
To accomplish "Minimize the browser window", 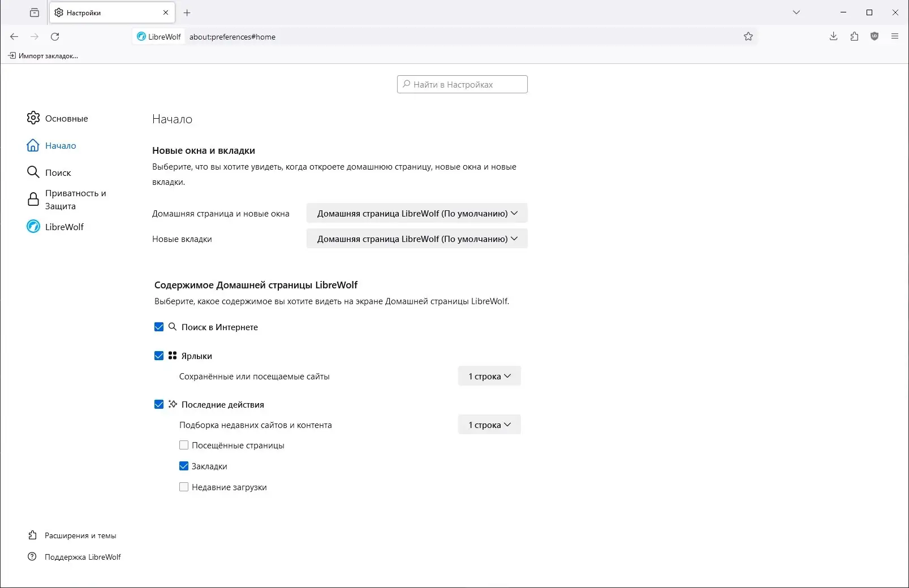I will click(843, 12).
